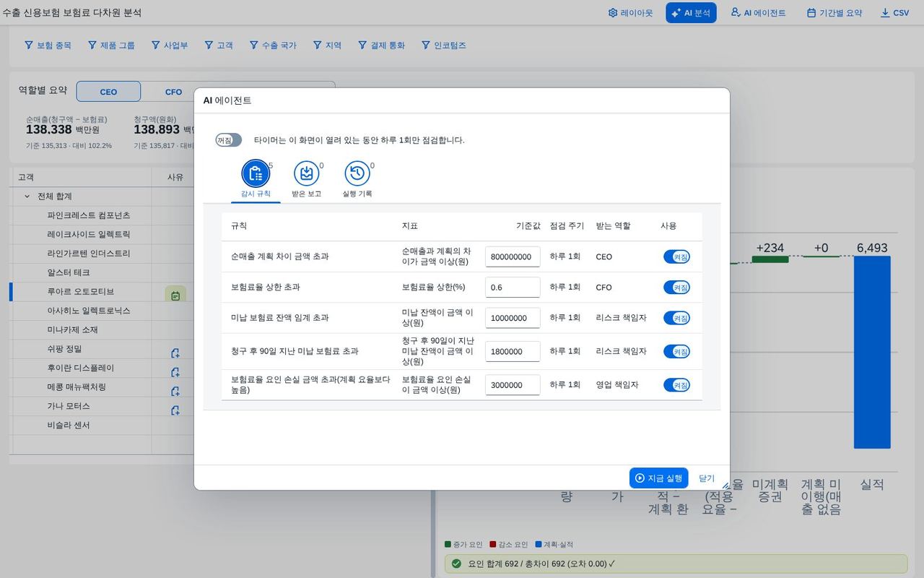Select the CFO role summary tab

click(x=173, y=92)
